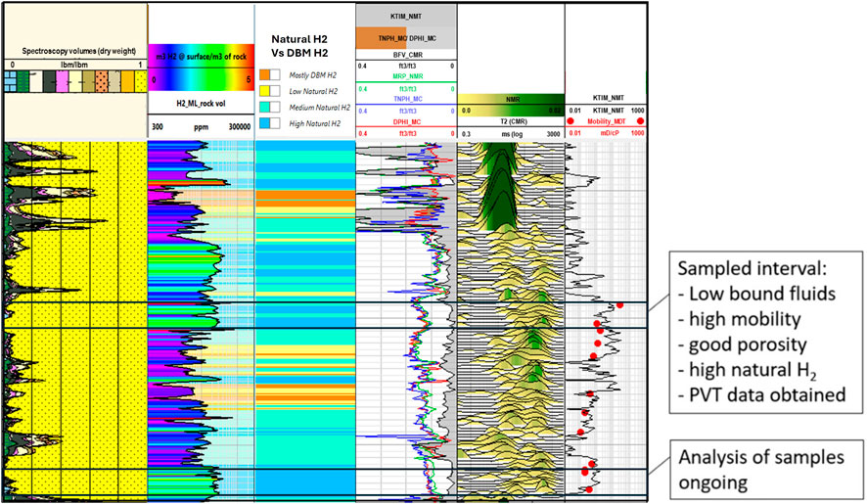
Task: Click the 'T2 (CMR)' track label
Action: point(514,121)
